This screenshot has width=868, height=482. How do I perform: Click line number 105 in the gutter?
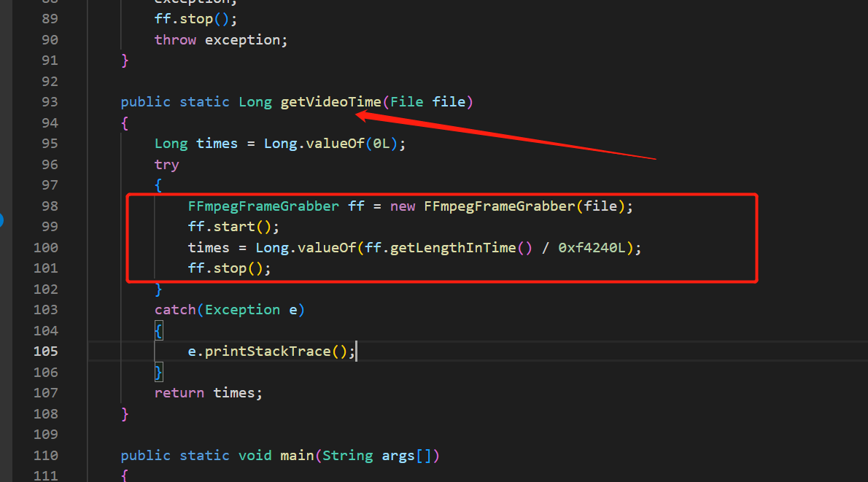(x=45, y=351)
